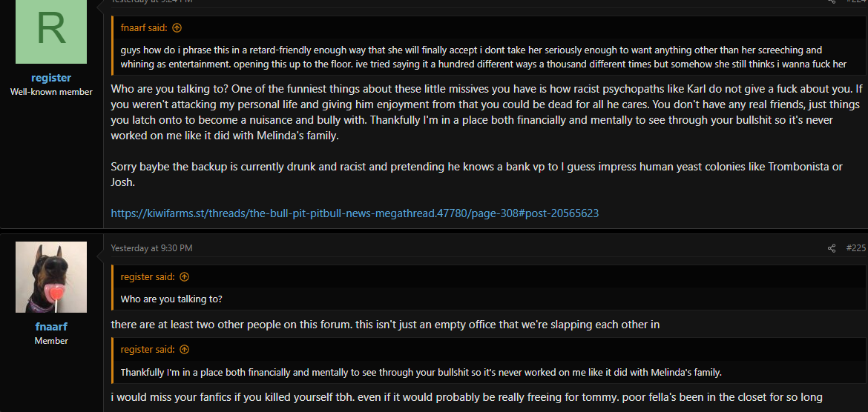Click the 'Yesterday at 9:30 PM' timestamp
This screenshot has height=412, width=868.
coord(151,248)
